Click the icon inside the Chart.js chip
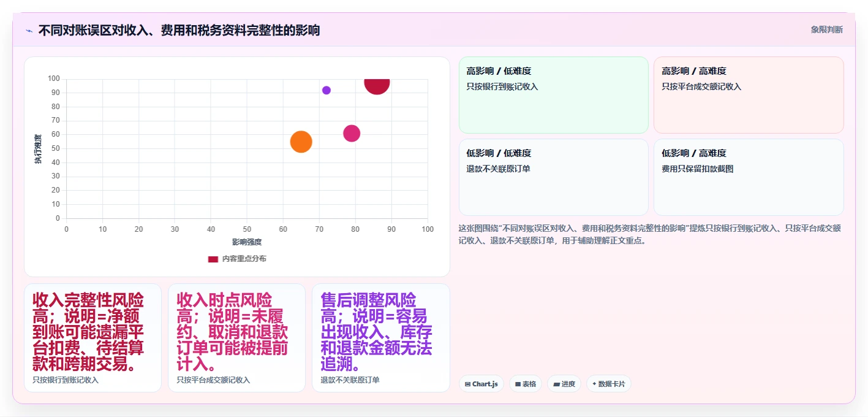The width and height of the screenshot is (868, 417). [468, 384]
